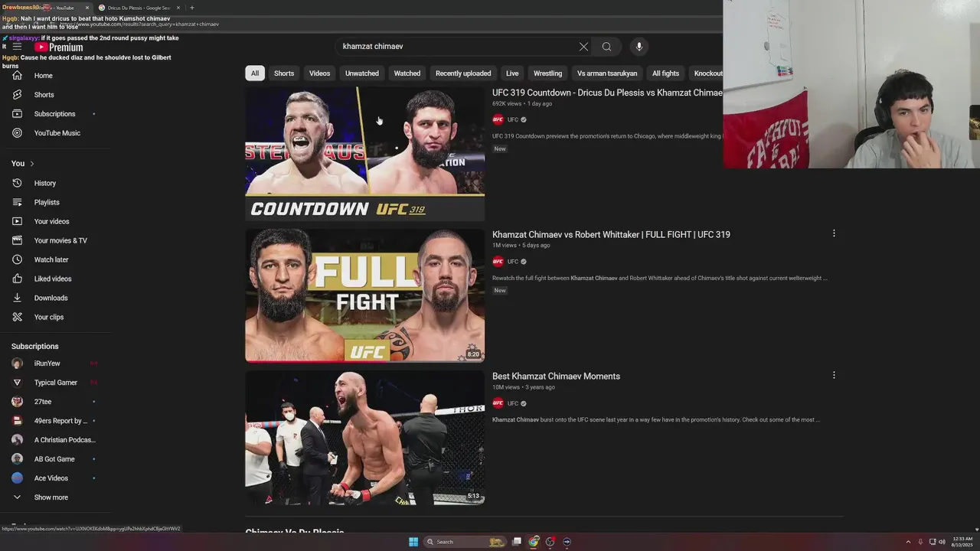Play the FULL FIGHT thumbnail

pos(364,295)
